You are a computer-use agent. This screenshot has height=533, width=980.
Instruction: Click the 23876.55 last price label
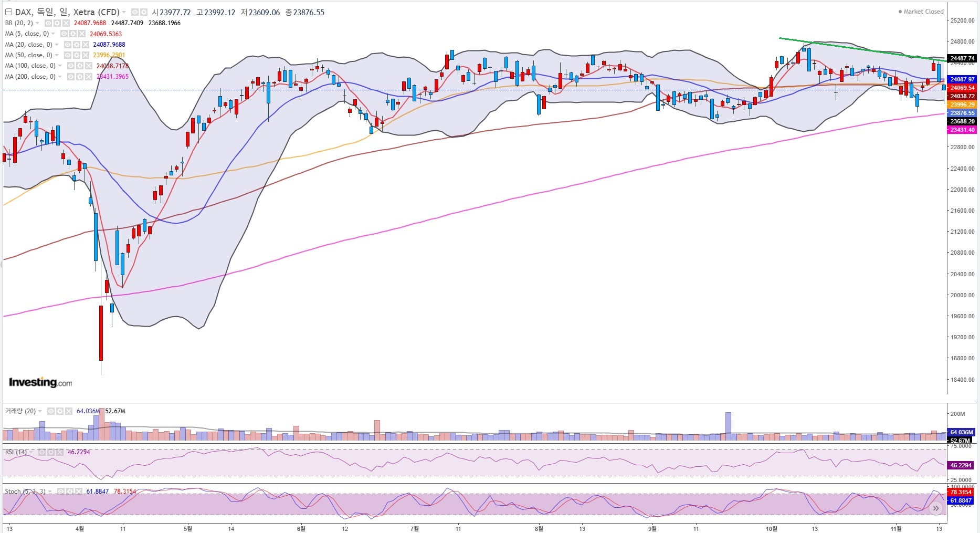tap(962, 113)
